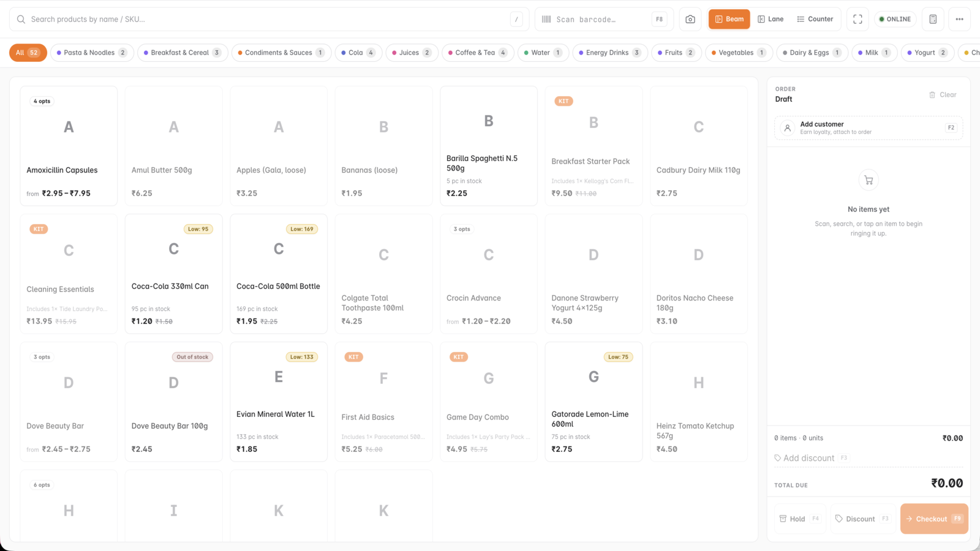Open Amoxicillin Capsules options card
The width and height of the screenshot is (980, 551).
coord(69,146)
